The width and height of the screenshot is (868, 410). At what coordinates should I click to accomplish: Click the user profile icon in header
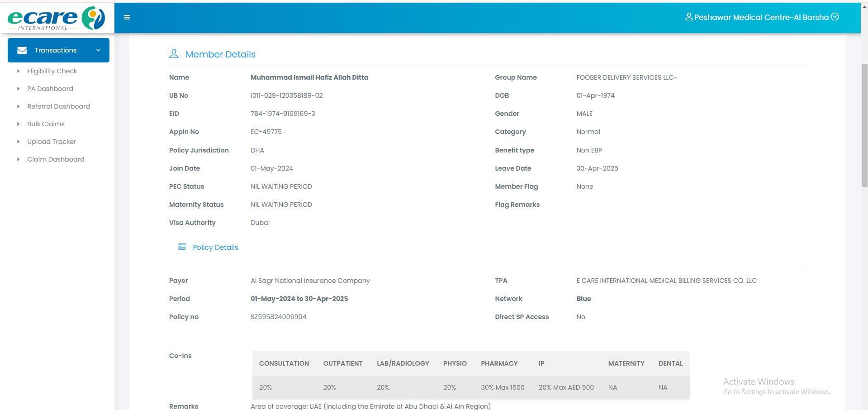(x=688, y=17)
